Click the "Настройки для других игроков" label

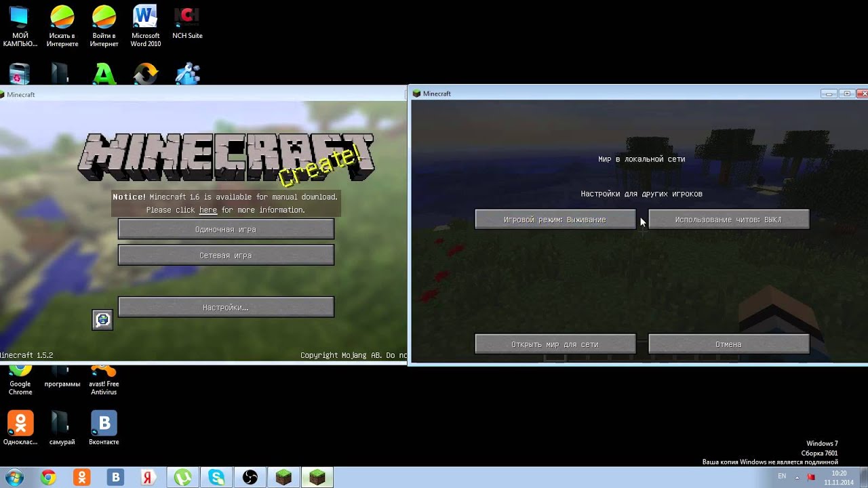coord(642,194)
